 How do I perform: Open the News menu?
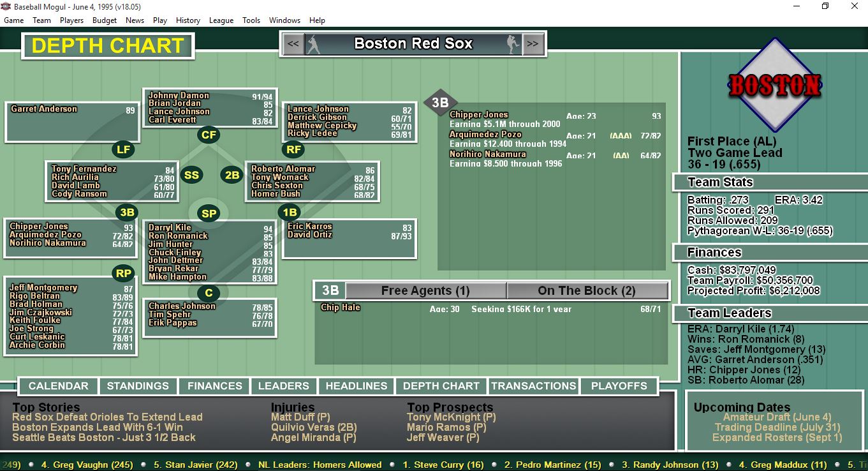tap(135, 20)
